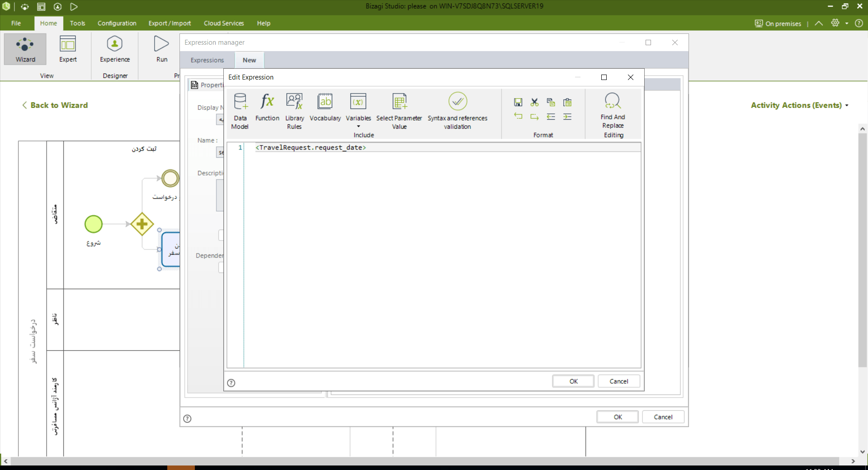Save the expression with floppy icon

518,102
